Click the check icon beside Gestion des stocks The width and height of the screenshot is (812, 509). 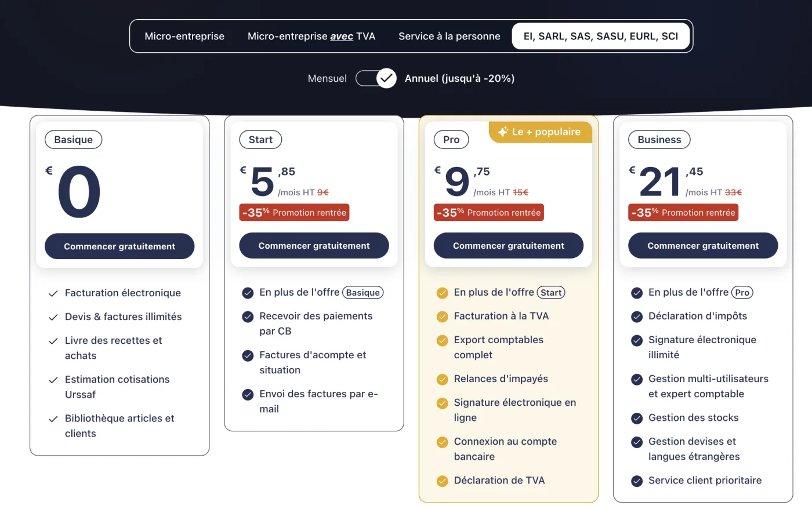pyautogui.click(x=637, y=418)
